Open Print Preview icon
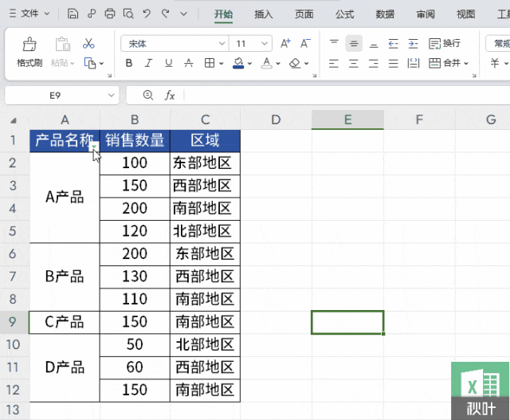 click(128, 14)
